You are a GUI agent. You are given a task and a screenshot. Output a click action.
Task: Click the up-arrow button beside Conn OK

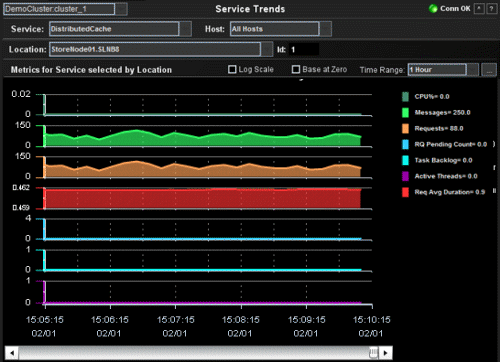479,9
